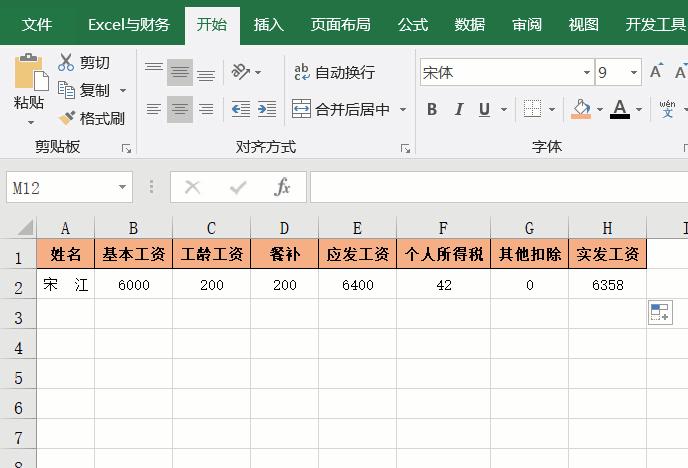688x468 pixels.
Task: Click the enter checkmark in formula bar
Action: tap(238, 188)
